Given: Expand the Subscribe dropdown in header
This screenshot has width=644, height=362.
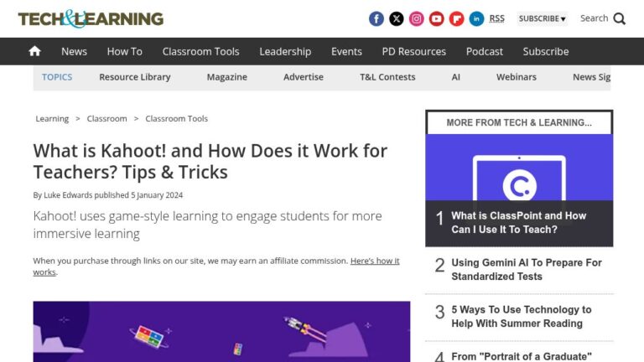Looking at the screenshot, I should tap(543, 19).
